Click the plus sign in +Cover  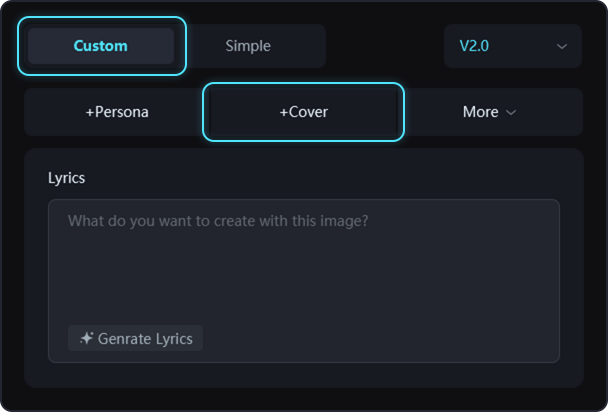(283, 112)
